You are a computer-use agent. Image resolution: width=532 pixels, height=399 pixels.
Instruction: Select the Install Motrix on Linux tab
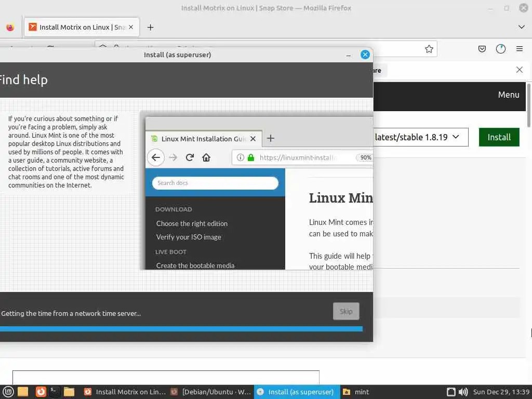click(82, 27)
